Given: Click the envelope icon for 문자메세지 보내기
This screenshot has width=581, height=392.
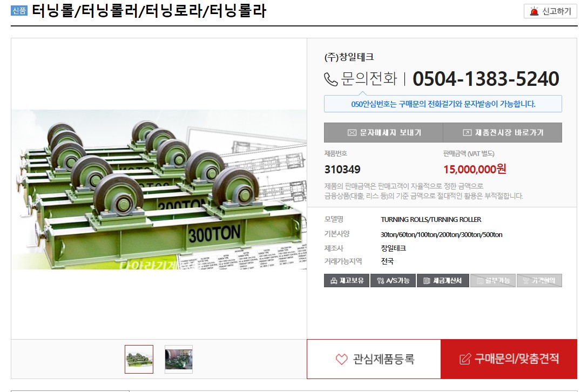Looking at the screenshot, I should coord(352,133).
